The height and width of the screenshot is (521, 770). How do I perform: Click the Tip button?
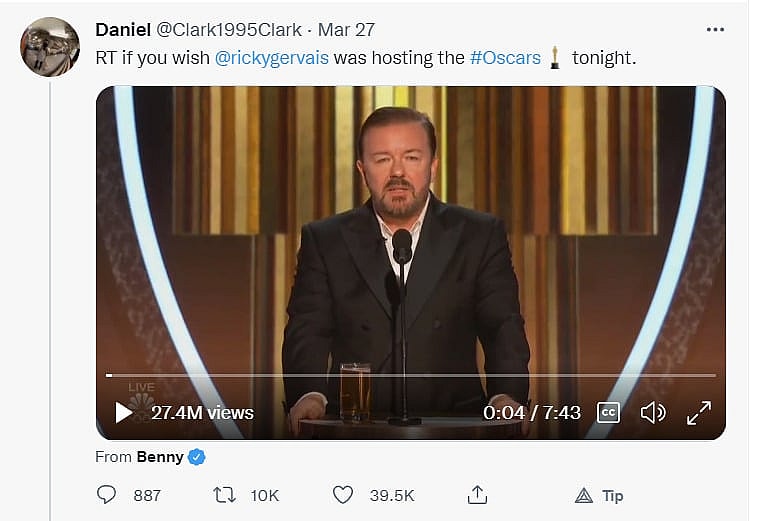[x=600, y=495]
